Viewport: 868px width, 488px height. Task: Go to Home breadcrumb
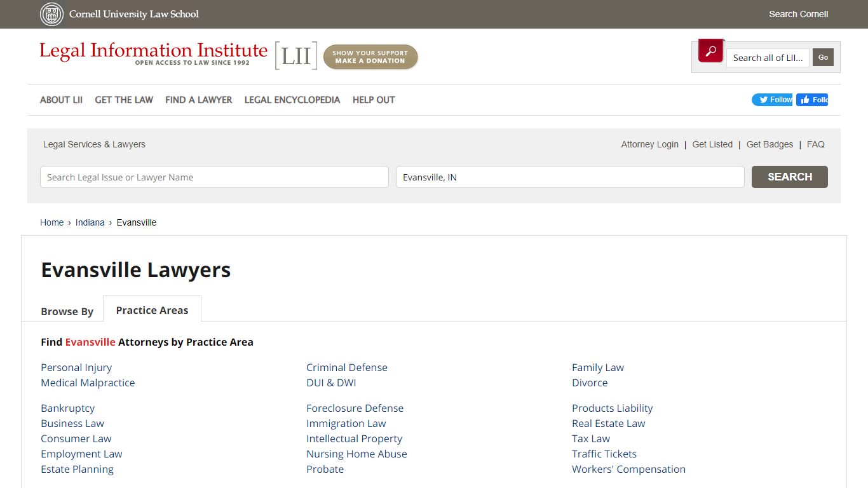pyautogui.click(x=51, y=222)
